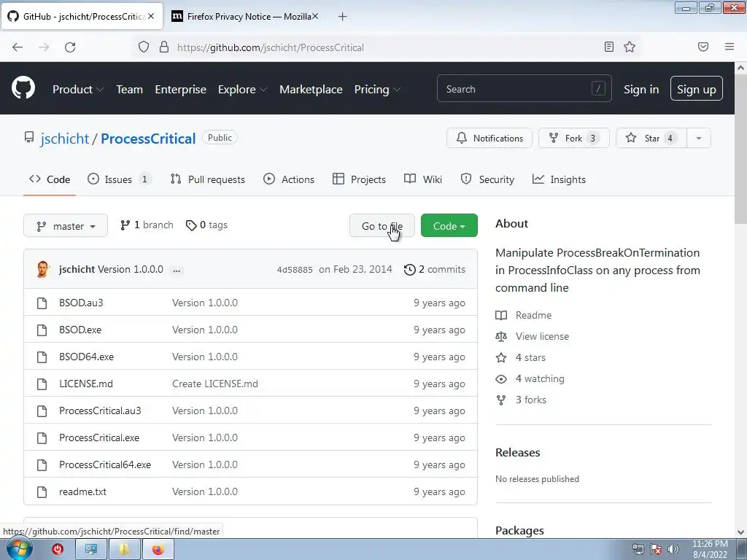Click the volume speaker tray icon
The image size is (747, 560).
tap(673, 549)
